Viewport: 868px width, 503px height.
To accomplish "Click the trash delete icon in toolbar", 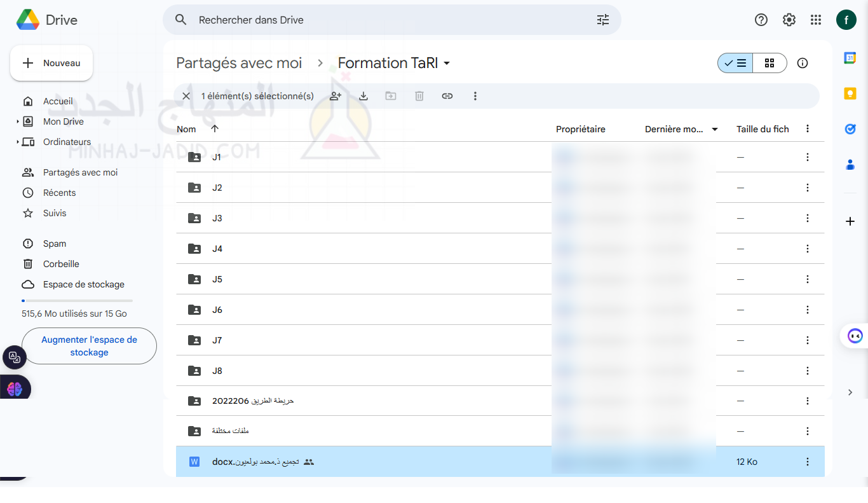I will tap(419, 96).
